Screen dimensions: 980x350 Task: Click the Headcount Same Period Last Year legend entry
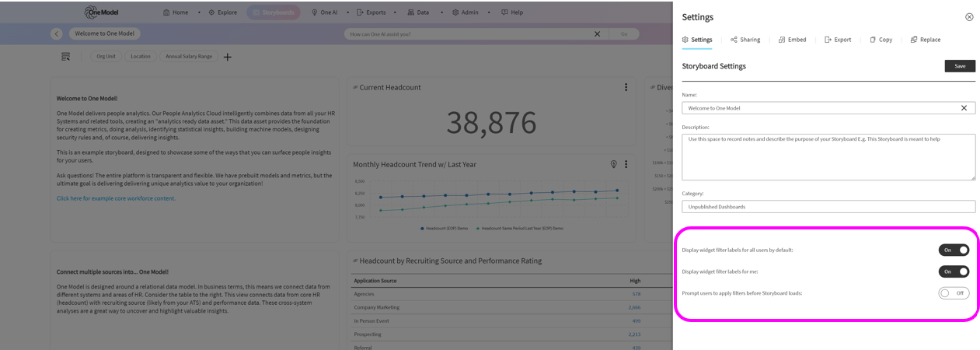pyautogui.click(x=518, y=229)
